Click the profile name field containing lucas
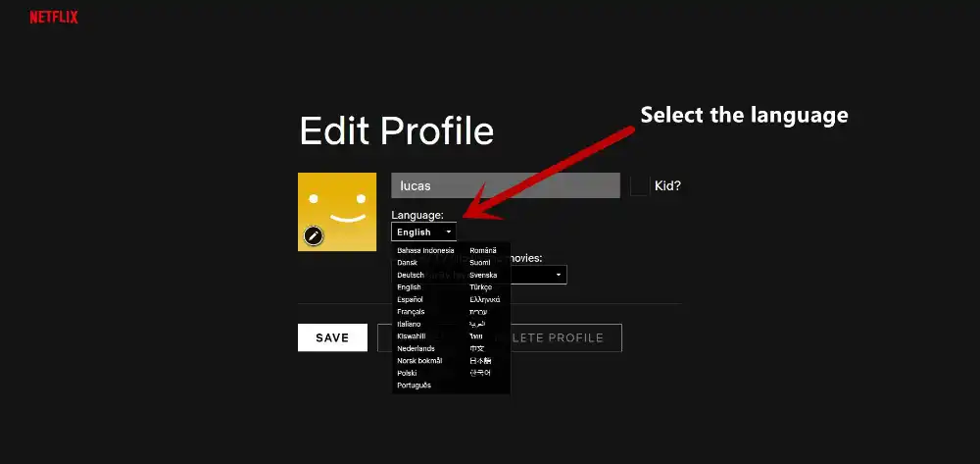The image size is (980, 464). pyautogui.click(x=506, y=185)
